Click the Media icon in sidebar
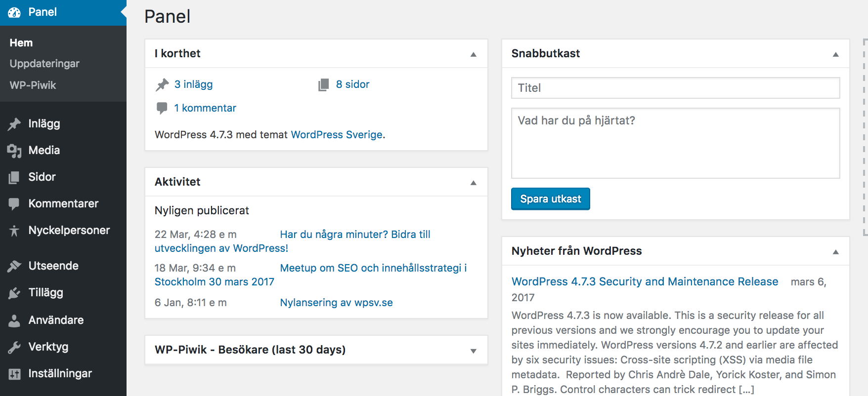Screen dimensions: 868x396 click(14, 151)
